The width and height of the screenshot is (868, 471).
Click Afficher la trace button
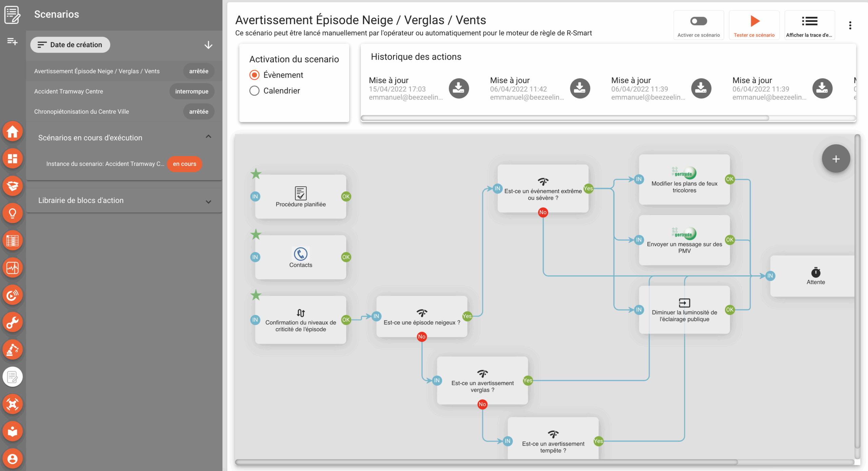click(809, 25)
